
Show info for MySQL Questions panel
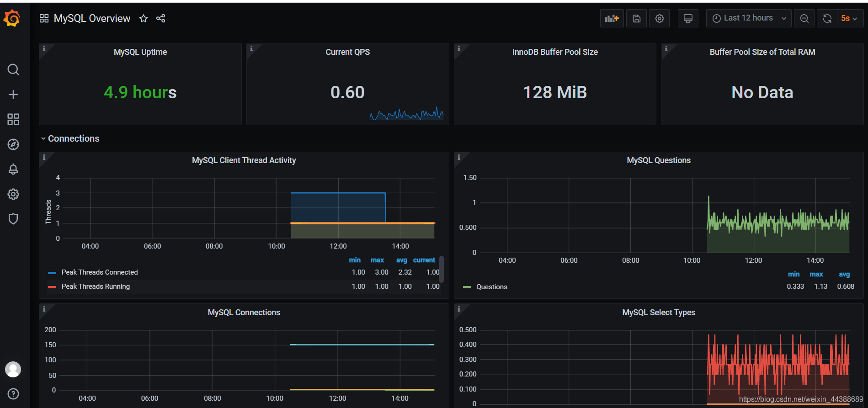(458, 157)
